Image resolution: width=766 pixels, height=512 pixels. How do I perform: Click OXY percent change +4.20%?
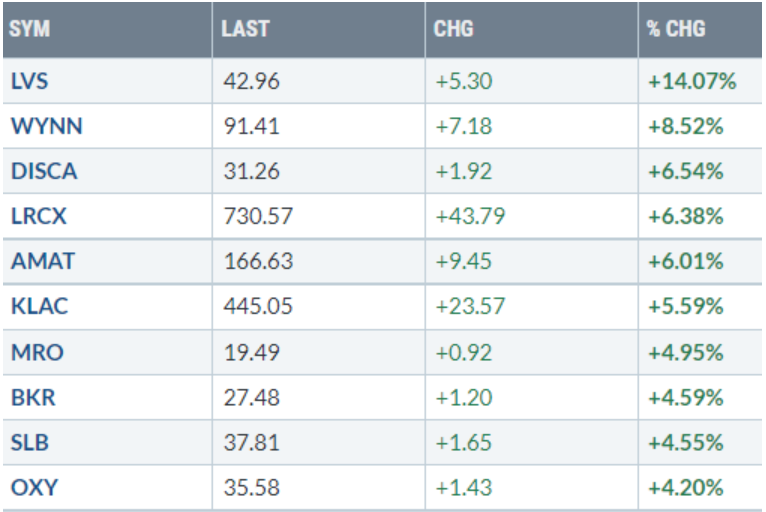(x=686, y=486)
